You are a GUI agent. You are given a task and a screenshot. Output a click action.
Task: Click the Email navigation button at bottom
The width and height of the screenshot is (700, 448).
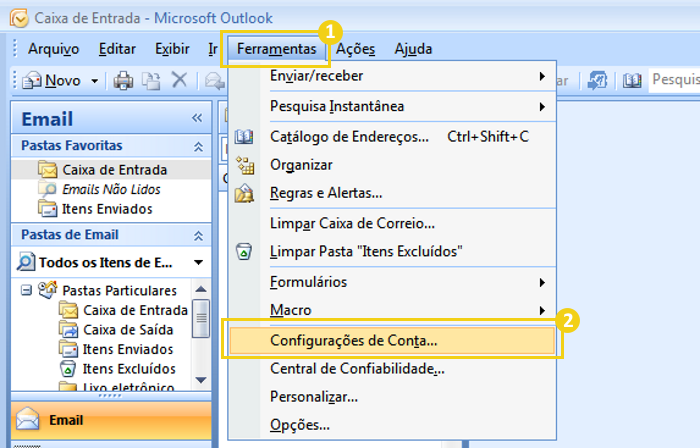point(111,420)
